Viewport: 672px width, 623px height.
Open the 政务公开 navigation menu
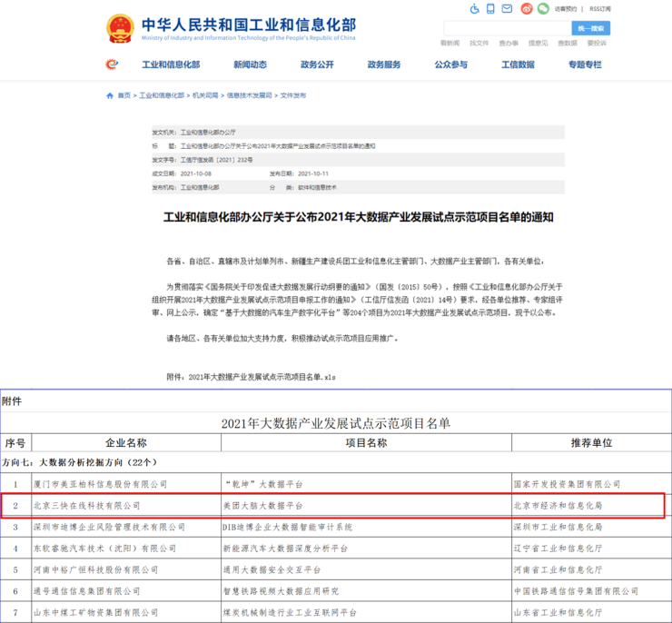coord(317,65)
